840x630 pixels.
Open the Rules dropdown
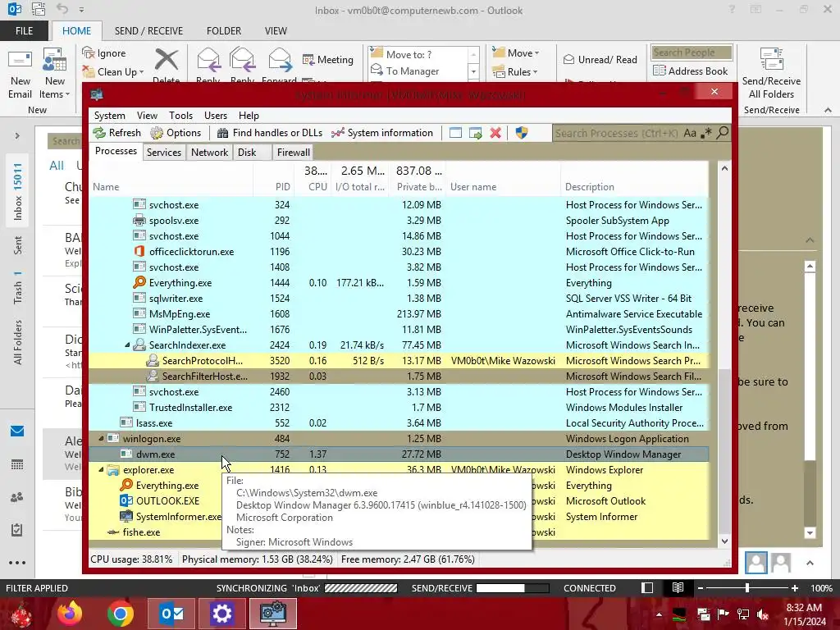pos(515,71)
